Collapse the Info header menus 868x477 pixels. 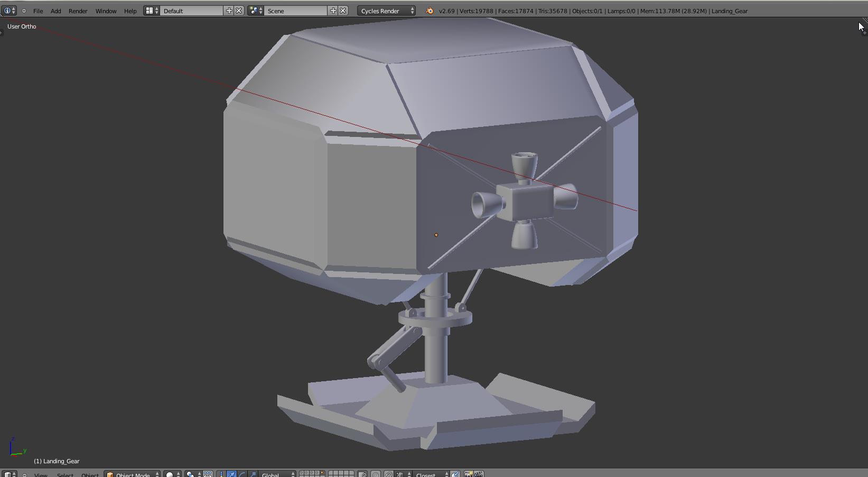[24, 11]
